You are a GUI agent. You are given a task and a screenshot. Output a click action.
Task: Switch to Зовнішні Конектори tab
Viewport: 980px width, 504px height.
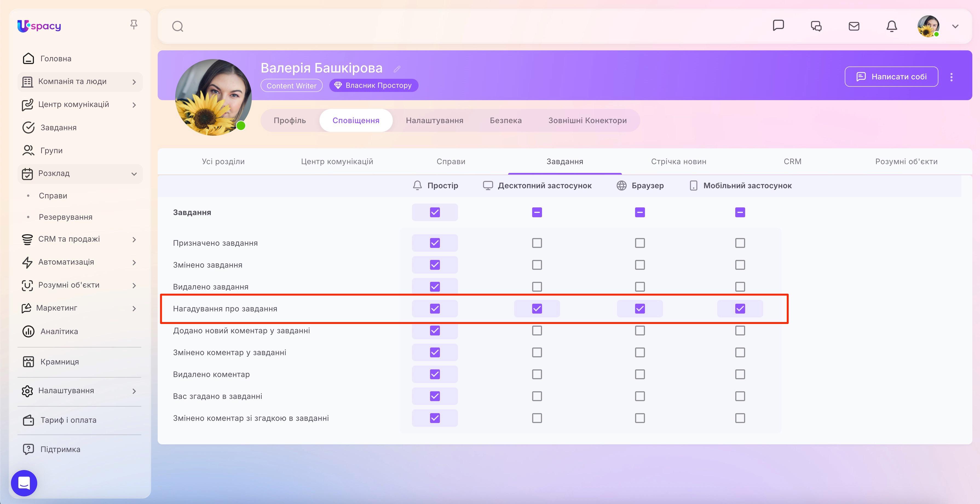pyautogui.click(x=587, y=121)
